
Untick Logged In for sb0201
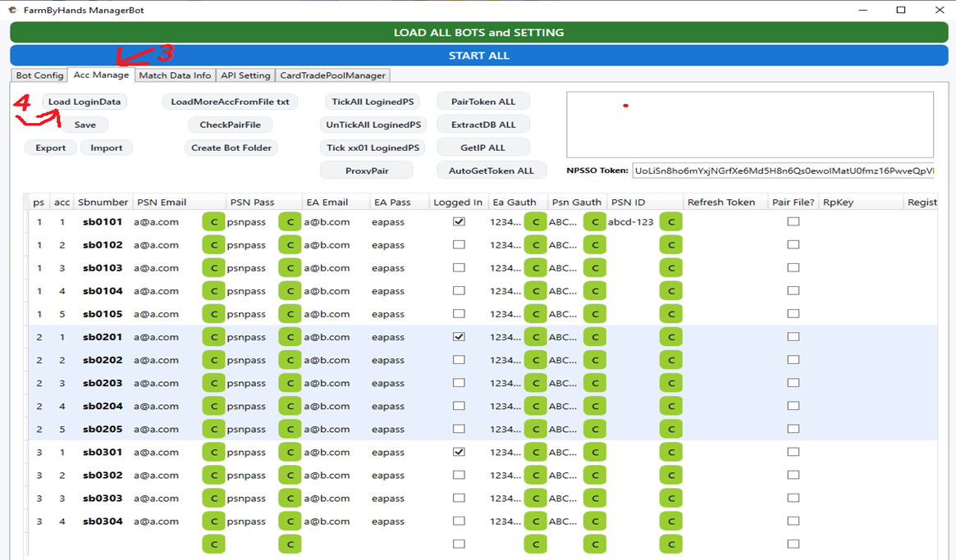coord(459,337)
